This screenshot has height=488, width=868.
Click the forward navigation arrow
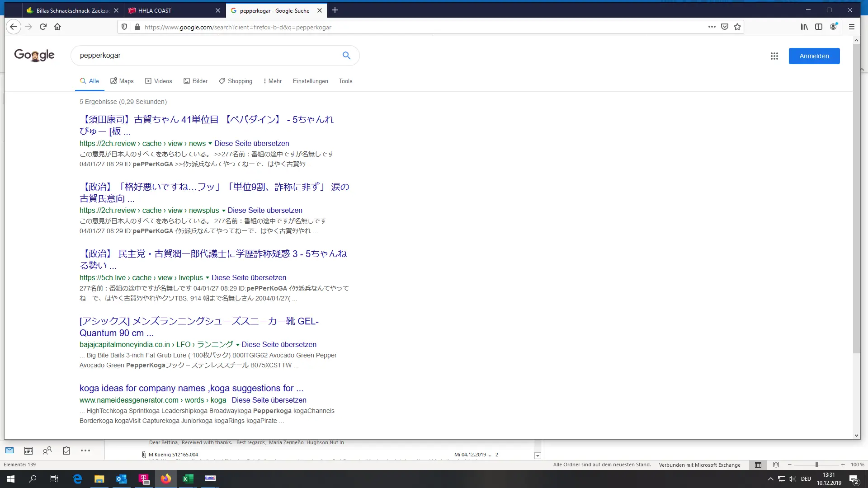point(28,27)
